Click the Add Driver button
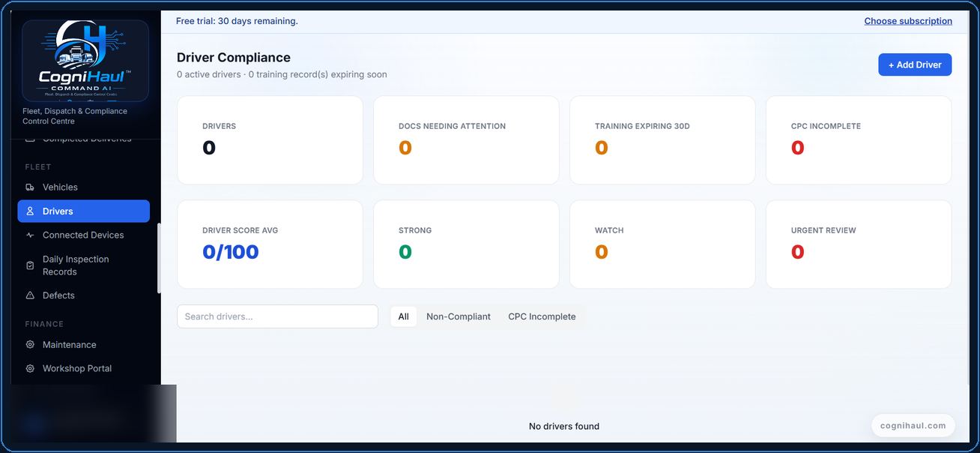Image resolution: width=980 pixels, height=453 pixels. 915,65
